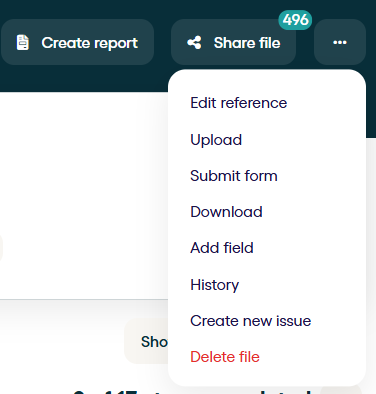The image size is (376, 394).
Task: Open the three-dots more options button
Action: click(340, 42)
